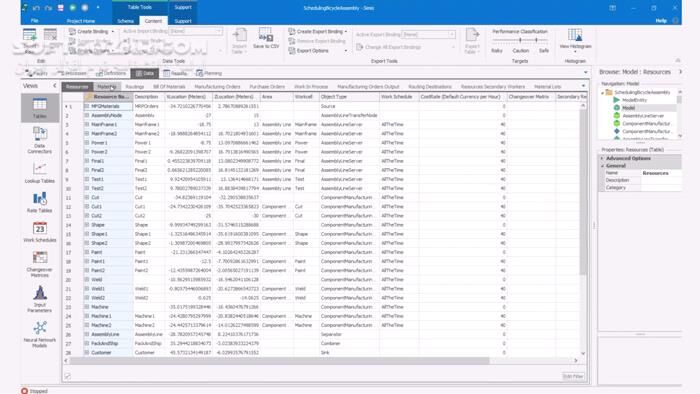Click the MFGMaterials resource name cell
This screenshot has height=394, width=700.
click(108, 106)
